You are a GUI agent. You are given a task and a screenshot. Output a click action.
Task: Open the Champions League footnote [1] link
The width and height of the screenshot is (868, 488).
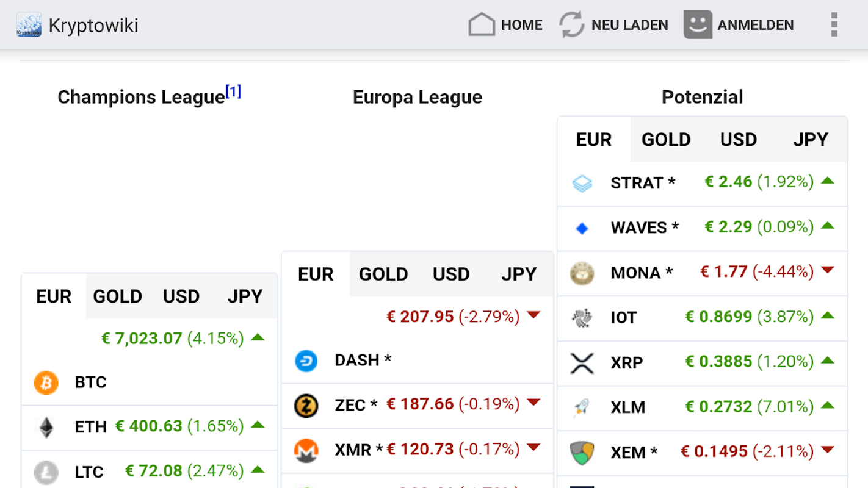tap(233, 92)
